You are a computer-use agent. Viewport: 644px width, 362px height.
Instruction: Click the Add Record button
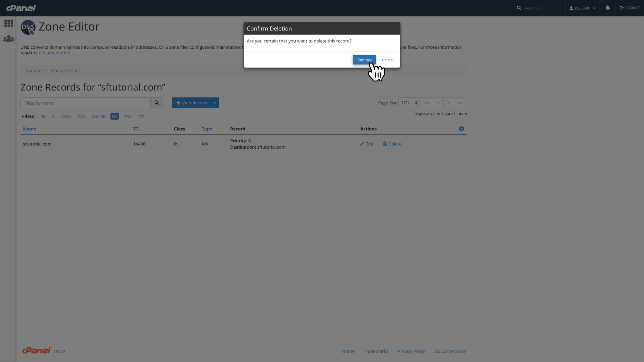click(192, 103)
